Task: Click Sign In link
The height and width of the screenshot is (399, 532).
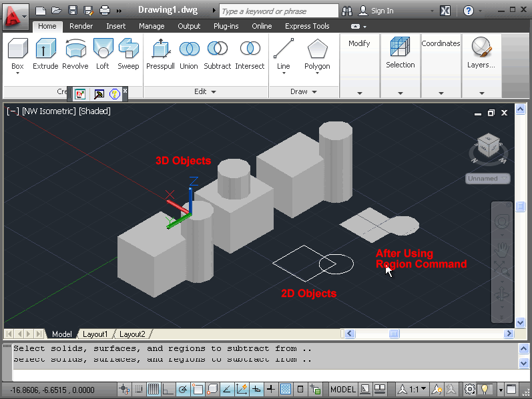Action: (x=382, y=11)
